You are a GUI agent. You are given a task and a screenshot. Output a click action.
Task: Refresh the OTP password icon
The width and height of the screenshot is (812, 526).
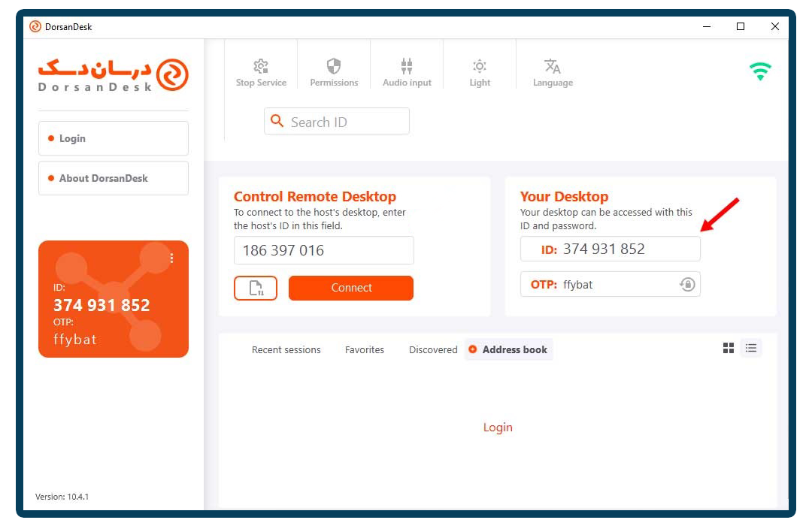(687, 284)
